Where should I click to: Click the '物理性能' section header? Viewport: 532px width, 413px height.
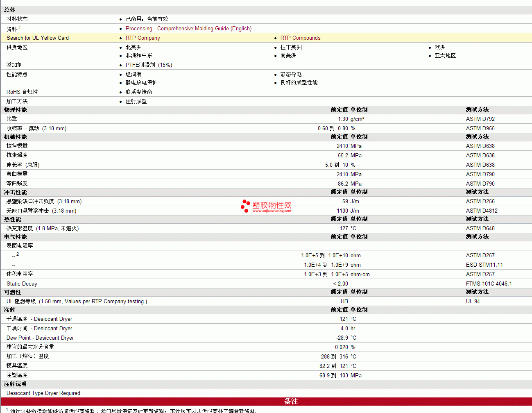point(15,110)
